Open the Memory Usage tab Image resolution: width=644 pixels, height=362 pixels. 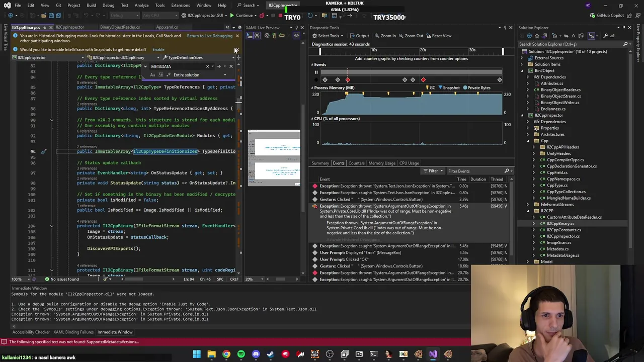(382, 163)
